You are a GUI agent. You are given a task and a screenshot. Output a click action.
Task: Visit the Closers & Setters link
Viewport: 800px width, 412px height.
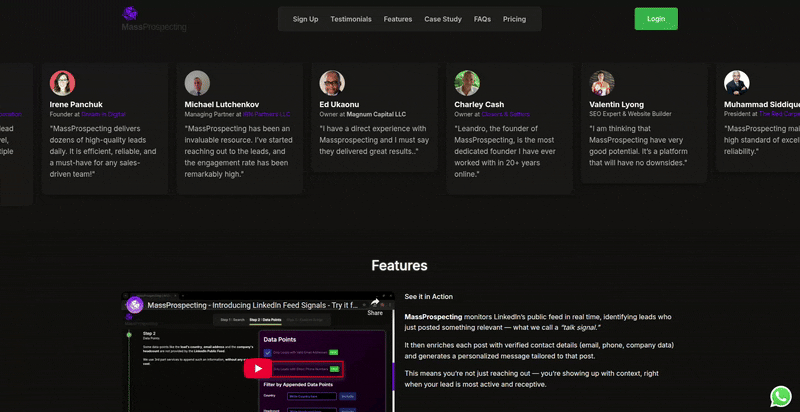(506, 114)
